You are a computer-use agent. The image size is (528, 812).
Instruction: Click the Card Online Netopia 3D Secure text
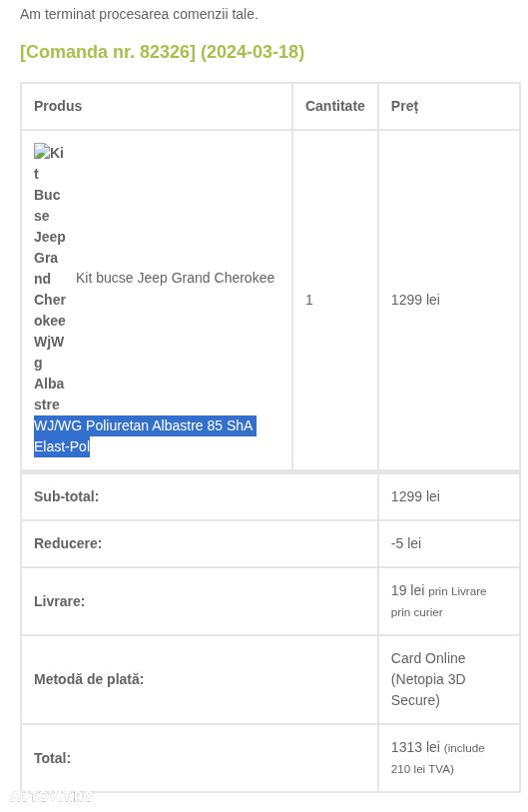pyautogui.click(x=428, y=679)
